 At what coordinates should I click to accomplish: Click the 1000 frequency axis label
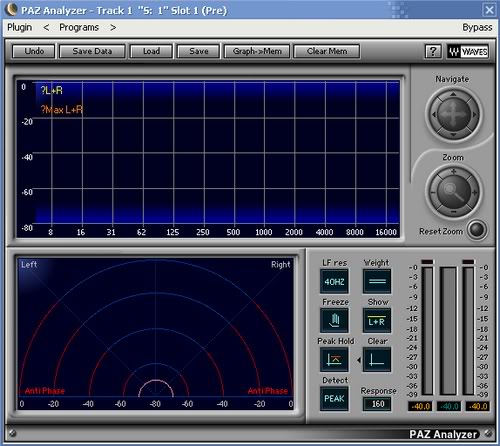click(264, 232)
